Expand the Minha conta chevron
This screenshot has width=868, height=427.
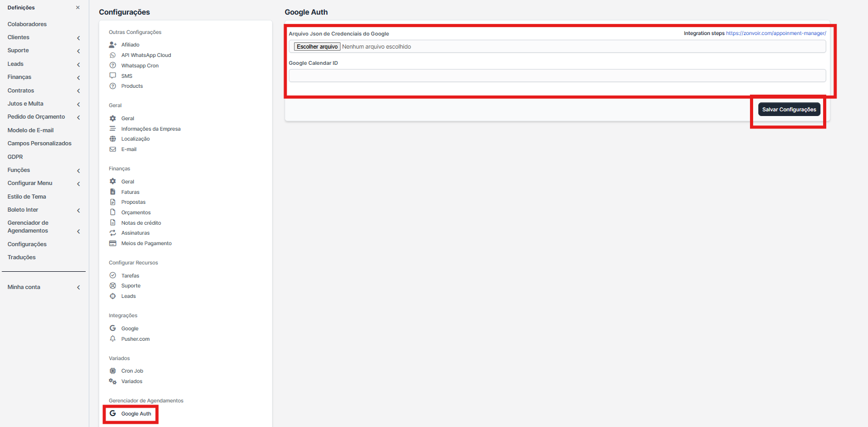pyautogui.click(x=78, y=287)
